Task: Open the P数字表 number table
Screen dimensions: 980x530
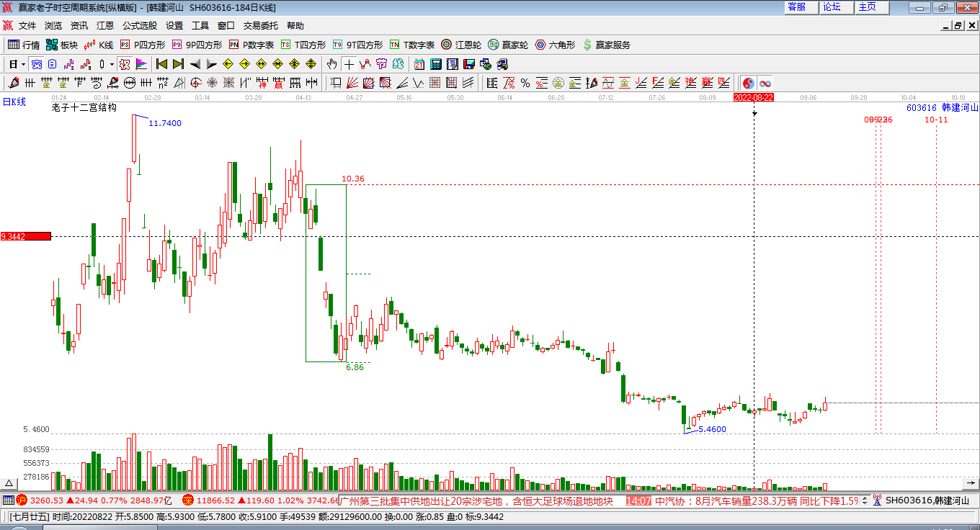Action: [251, 45]
